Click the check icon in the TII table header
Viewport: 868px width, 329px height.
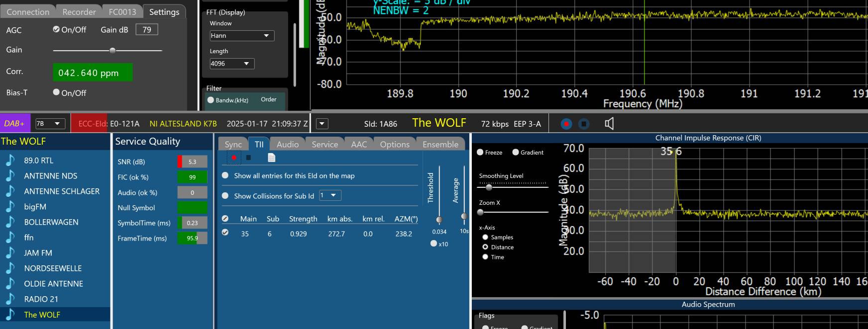(x=225, y=219)
